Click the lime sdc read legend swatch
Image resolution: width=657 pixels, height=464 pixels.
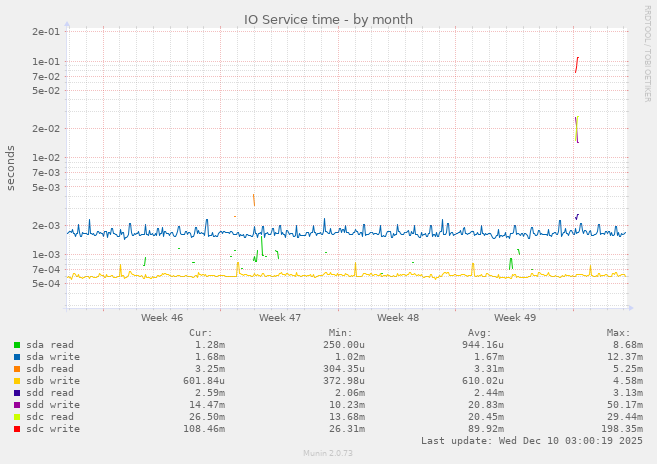[17, 417]
